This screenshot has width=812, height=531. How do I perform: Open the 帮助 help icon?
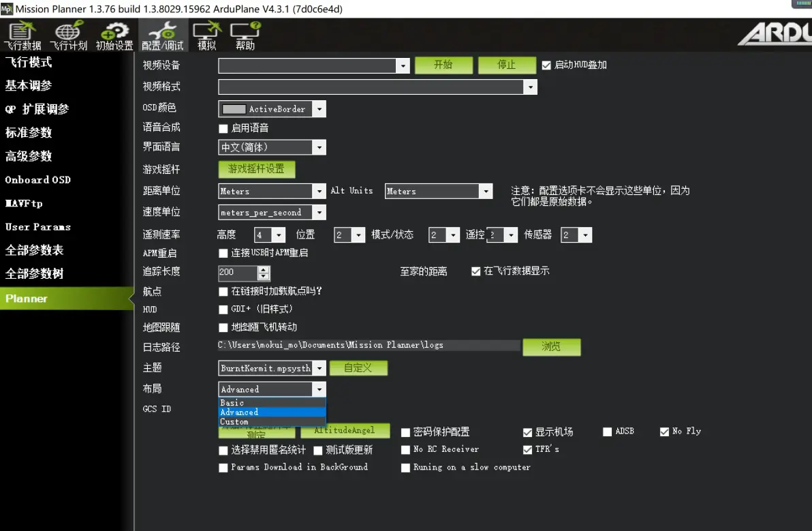[x=245, y=35]
